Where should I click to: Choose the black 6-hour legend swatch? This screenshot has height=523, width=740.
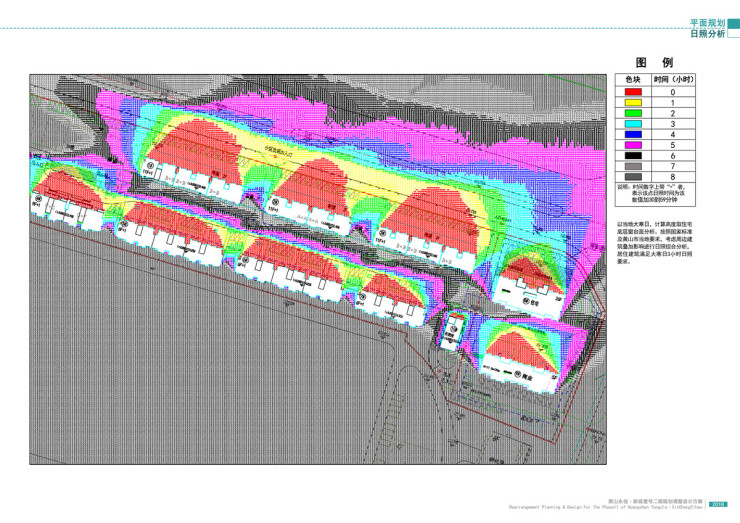[x=632, y=157]
